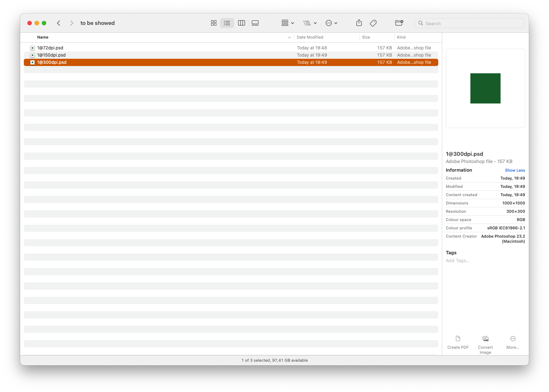Close the Finder window
The image size is (549, 392).
point(30,23)
